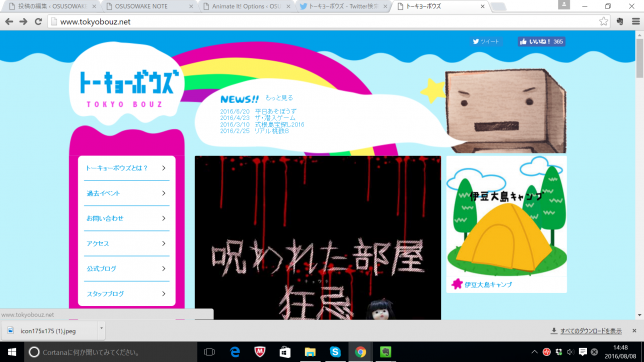Reload the page with the refresh icon
This screenshot has width=644, height=362.
pos(38,21)
